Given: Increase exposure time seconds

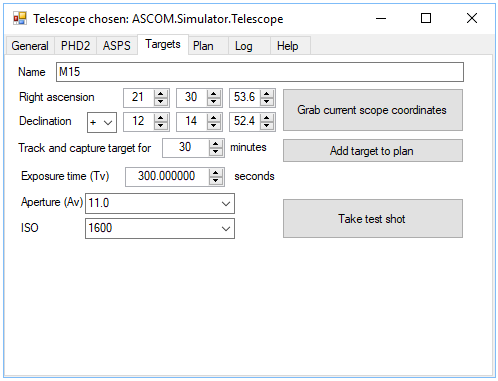Looking at the screenshot, I should pos(216,173).
